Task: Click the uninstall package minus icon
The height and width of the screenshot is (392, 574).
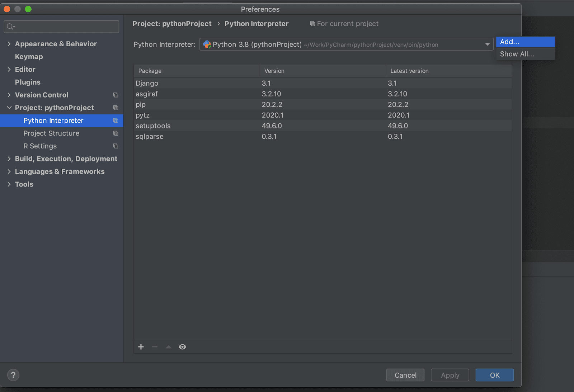Action: point(155,347)
